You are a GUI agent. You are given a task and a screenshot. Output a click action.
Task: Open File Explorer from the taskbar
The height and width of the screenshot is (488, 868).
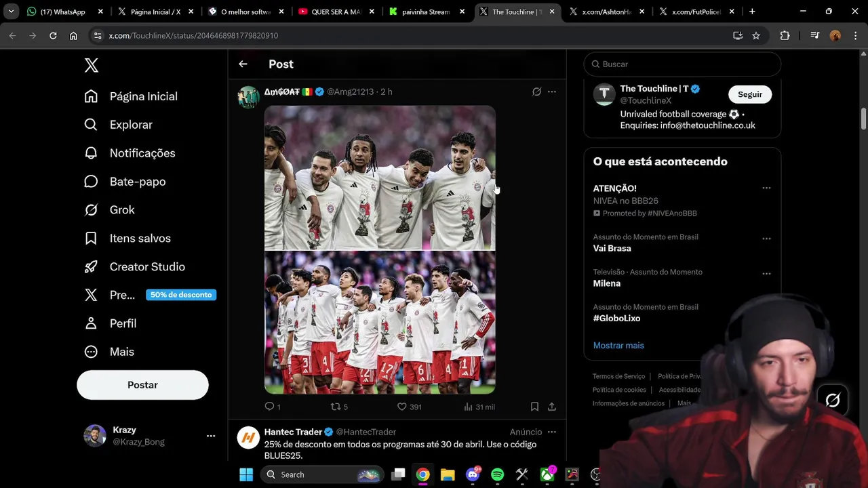click(x=448, y=474)
